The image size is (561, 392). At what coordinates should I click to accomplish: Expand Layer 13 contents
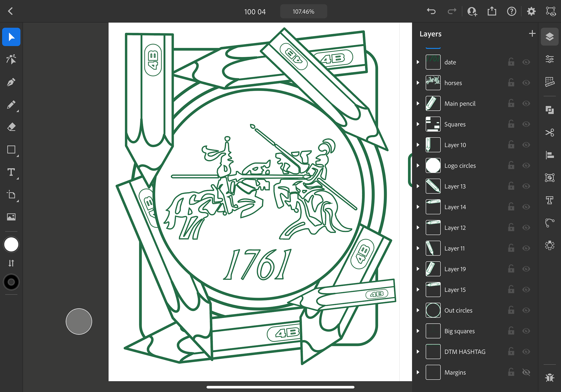pyautogui.click(x=418, y=186)
